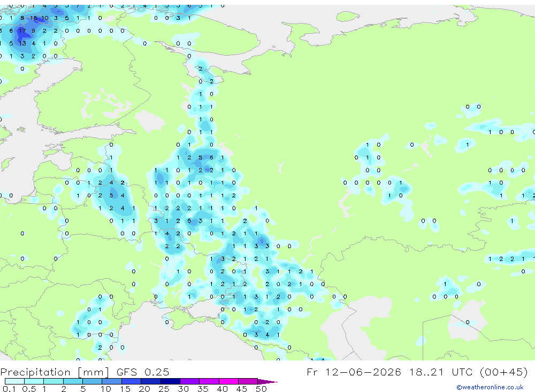
Task: Click the date 'Fr 12-06-2026'
Action: click(354, 372)
